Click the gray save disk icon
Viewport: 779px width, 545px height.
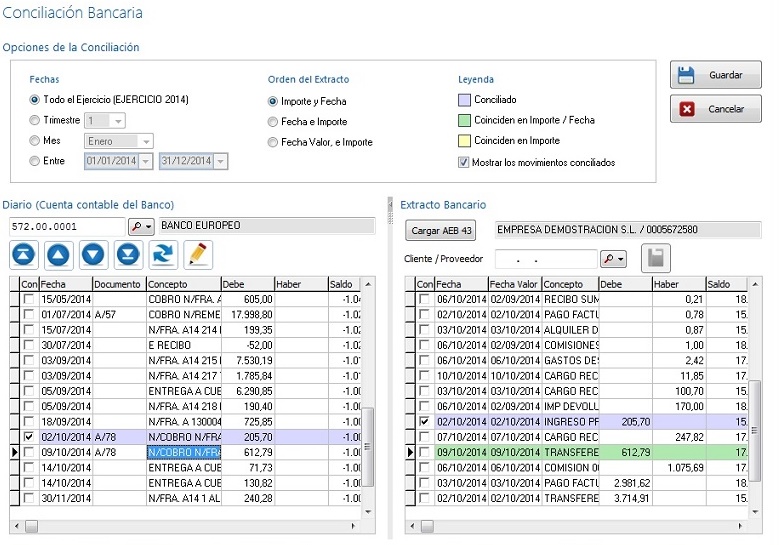655,258
